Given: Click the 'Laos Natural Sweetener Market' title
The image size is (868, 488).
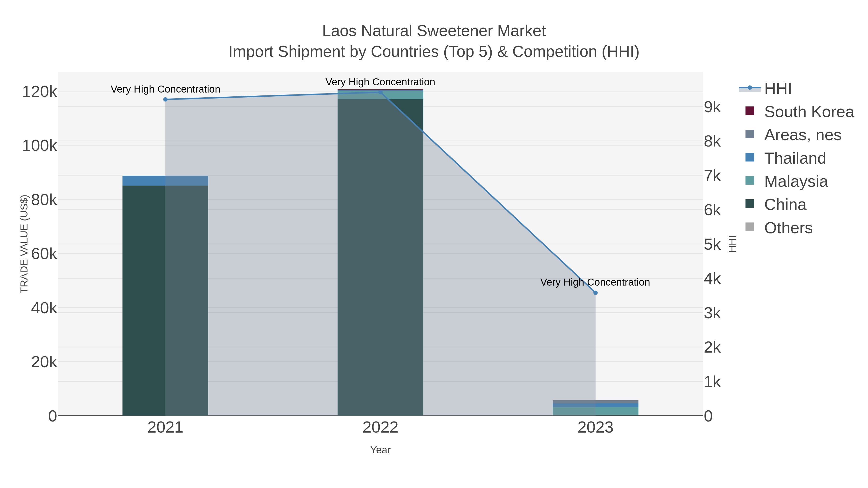Looking at the screenshot, I should click(434, 31).
